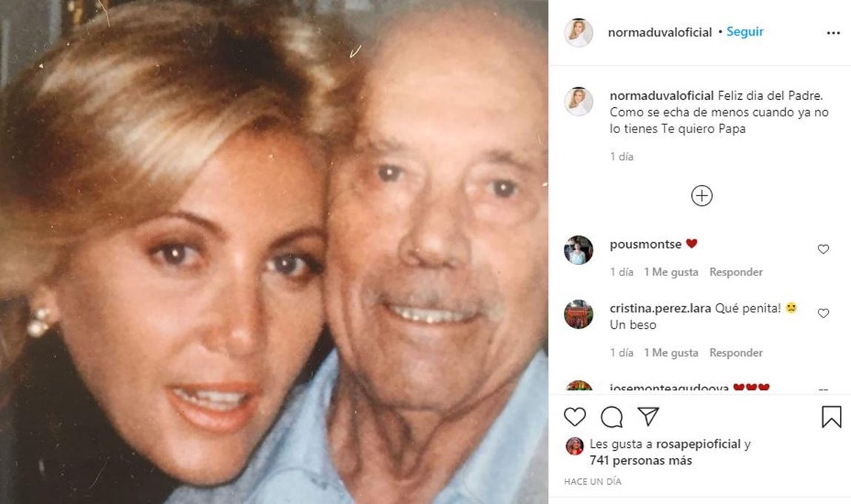Click Responder under pousmontse's comment
Viewport: 851px width, 504px height.
coord(736,272)
